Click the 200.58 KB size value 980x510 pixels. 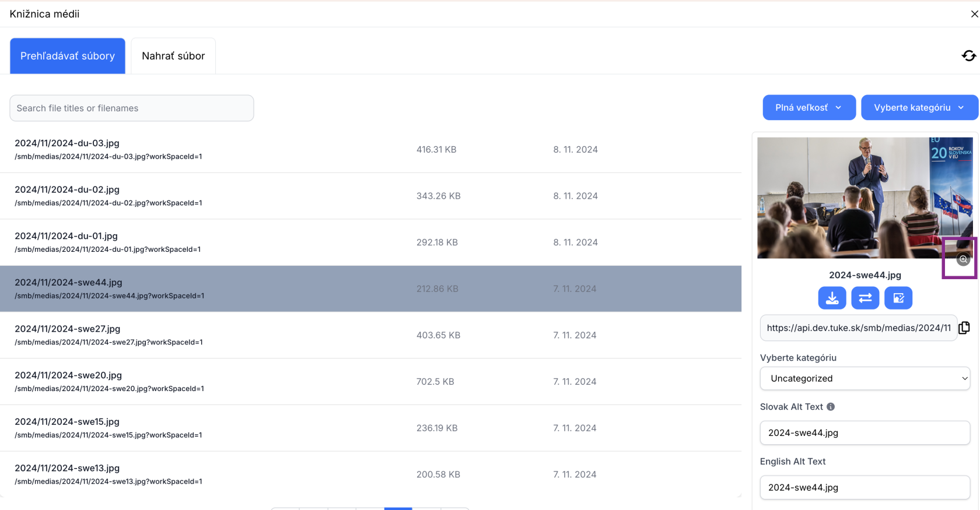pyautogui.click(x=438, y=474)
